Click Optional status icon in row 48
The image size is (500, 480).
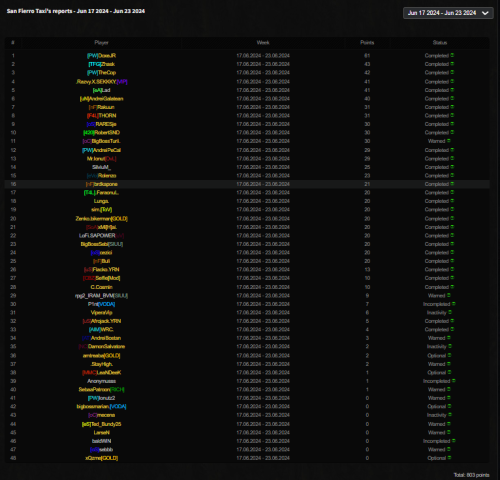(449, 458)
